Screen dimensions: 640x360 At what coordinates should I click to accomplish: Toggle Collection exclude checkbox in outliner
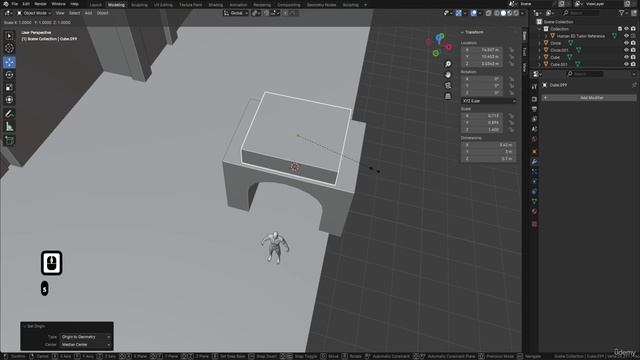click(x=620, y=29)
